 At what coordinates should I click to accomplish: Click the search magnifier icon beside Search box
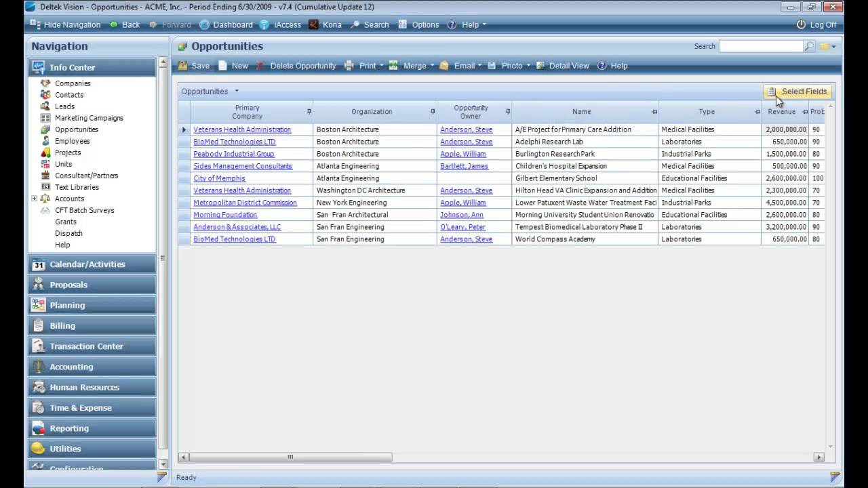coord(809,46)
